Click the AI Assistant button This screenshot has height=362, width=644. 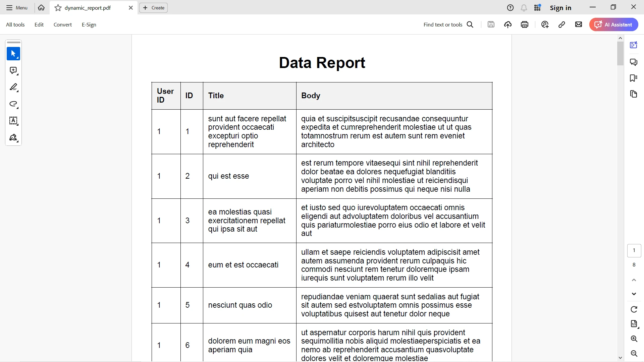click(614, 24)
